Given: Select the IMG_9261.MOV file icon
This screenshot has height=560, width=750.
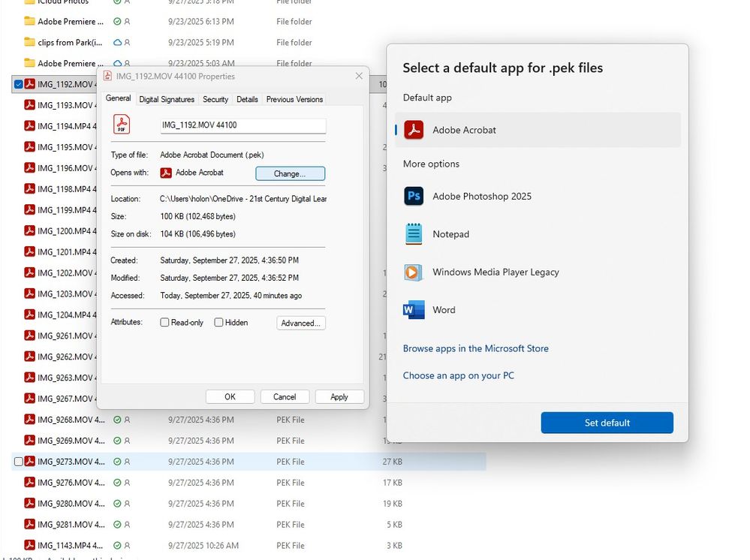Looking at the screenshot, I should pos(30,336).
